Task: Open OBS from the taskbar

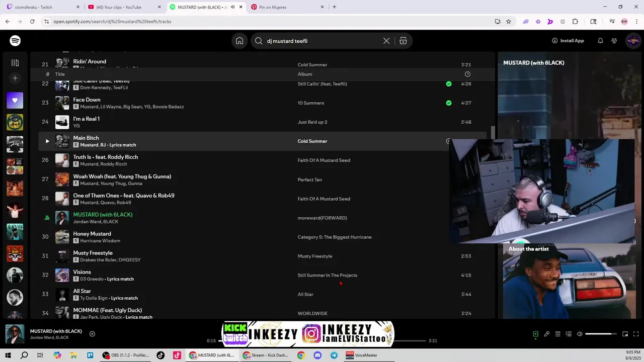Action: point(125,355)
